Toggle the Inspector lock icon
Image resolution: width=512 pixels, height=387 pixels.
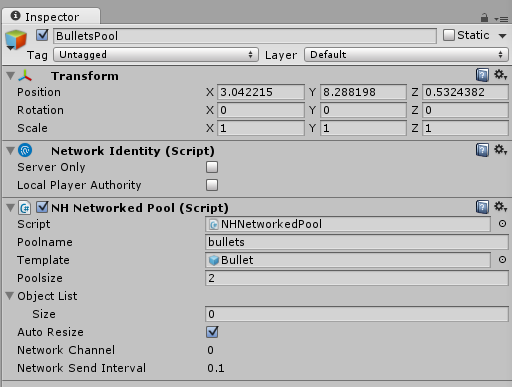tap(484, 17)
